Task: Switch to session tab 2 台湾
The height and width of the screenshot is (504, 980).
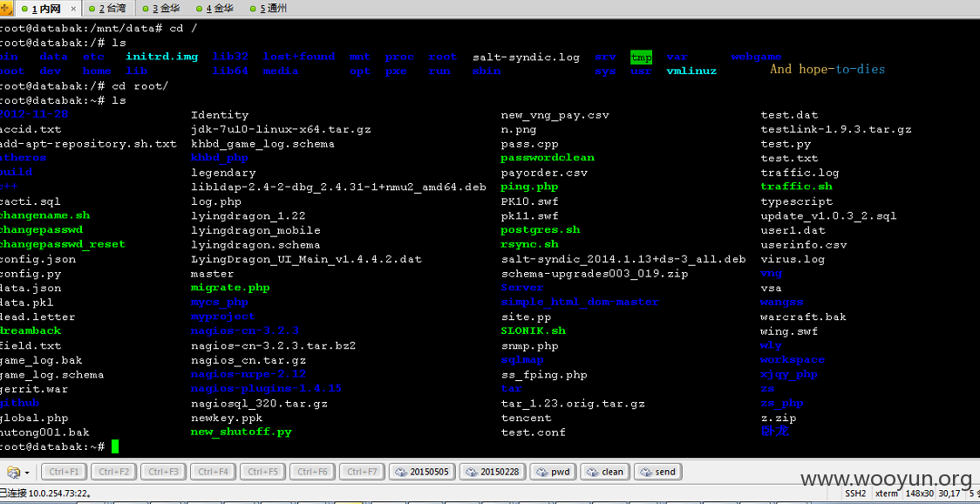Action: click(107, 9)
